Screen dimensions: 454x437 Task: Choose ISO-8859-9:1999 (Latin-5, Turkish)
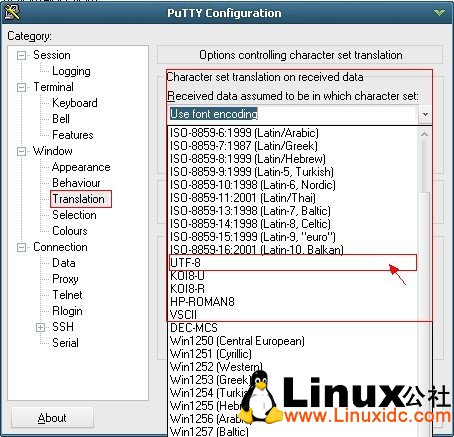[x=293, y=172]
